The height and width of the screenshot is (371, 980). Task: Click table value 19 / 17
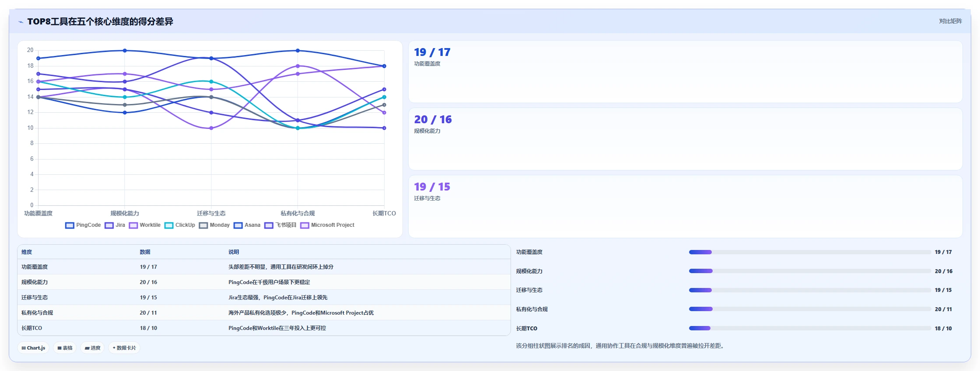(x=148, y=267)
